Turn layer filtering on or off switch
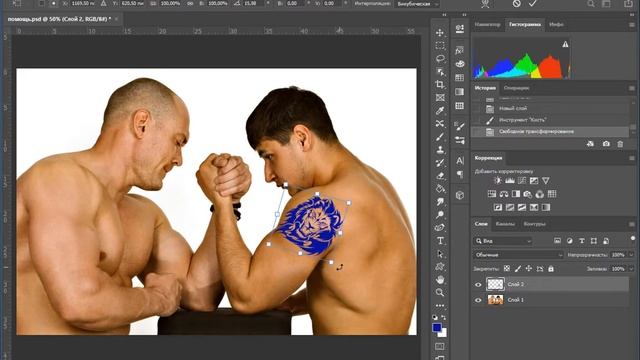The image size is (640, 360). (x=633, y=238)
